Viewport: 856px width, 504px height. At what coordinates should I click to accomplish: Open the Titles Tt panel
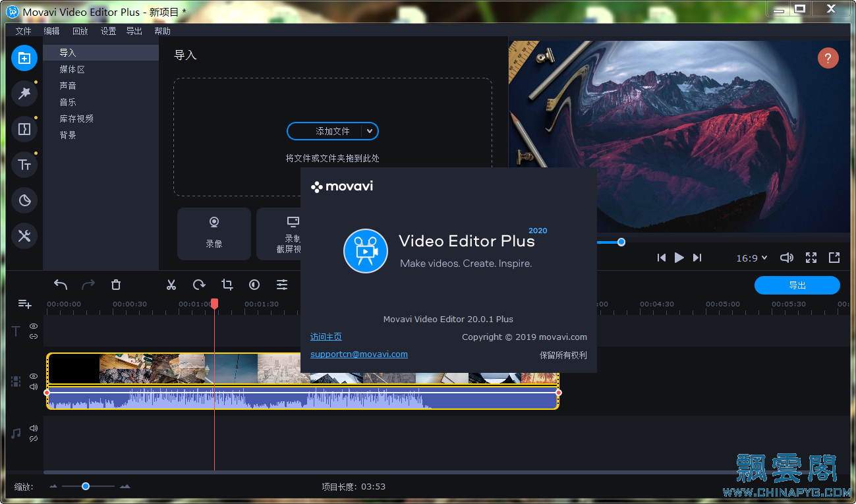24,165
